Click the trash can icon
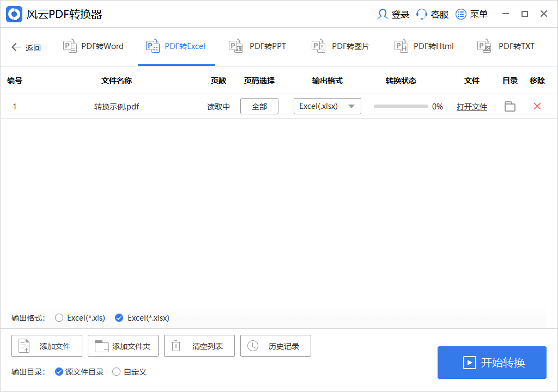This screenshot has width=558, height=392. [176, 346]
